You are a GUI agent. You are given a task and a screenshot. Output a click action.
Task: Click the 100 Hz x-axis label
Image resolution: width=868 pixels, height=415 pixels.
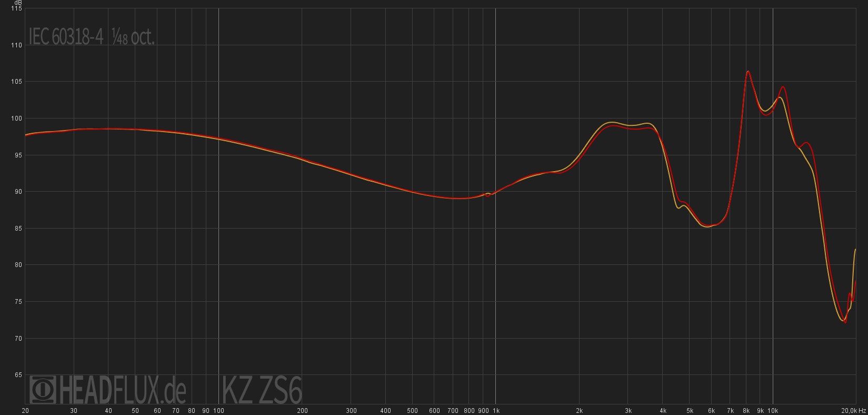[x=218, y=410]
